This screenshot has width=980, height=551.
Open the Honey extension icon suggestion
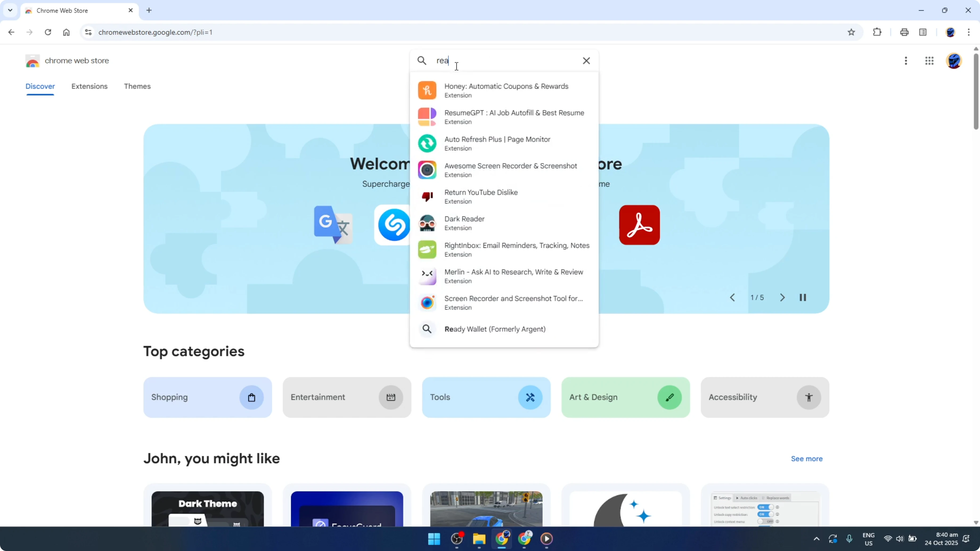coord(427,90)
